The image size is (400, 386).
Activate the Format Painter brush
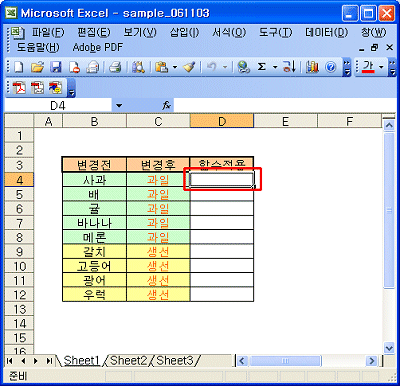189,67
